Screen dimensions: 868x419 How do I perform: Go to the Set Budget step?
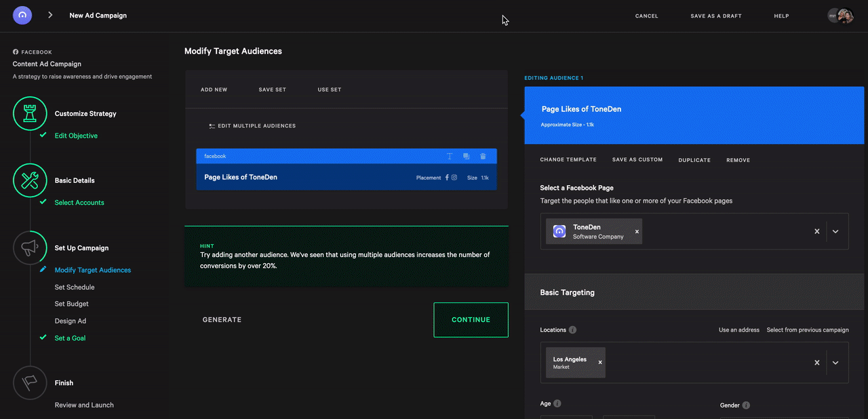tap(72, 304)
